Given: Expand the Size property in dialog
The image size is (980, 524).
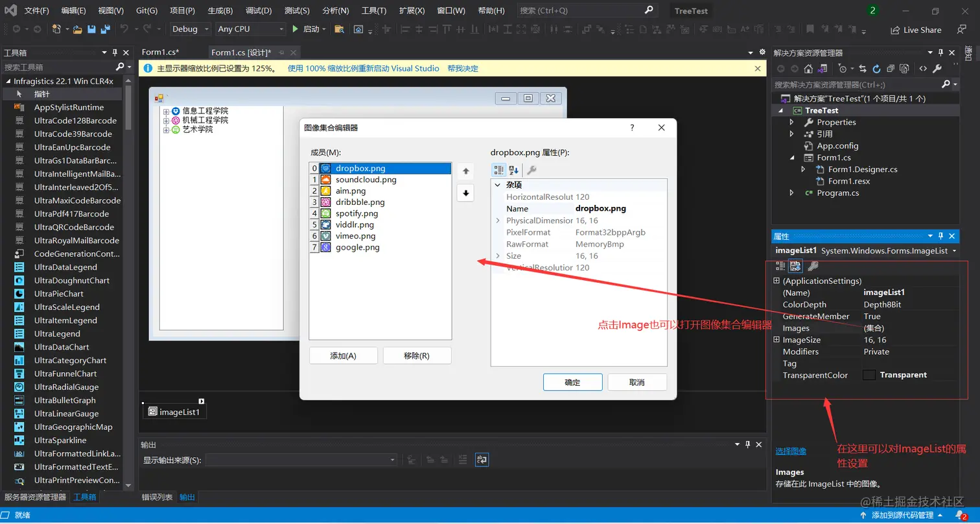Looking at the screenshot, I should (498, 256).
